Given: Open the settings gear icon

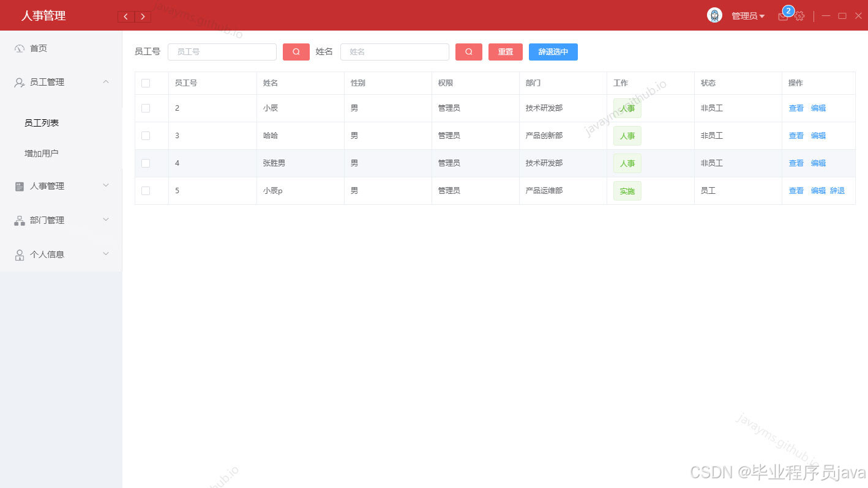Looking at the screenshot, I should tap(799, 17).
